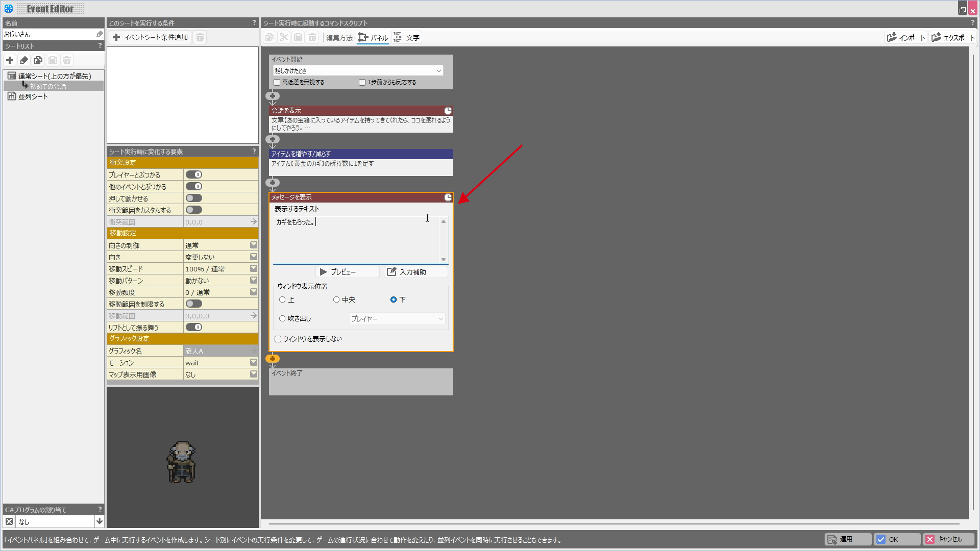Click trash icon next to イベントシート条件追加
This screenshot has height=551, width=980.
[x=200, y=37]
